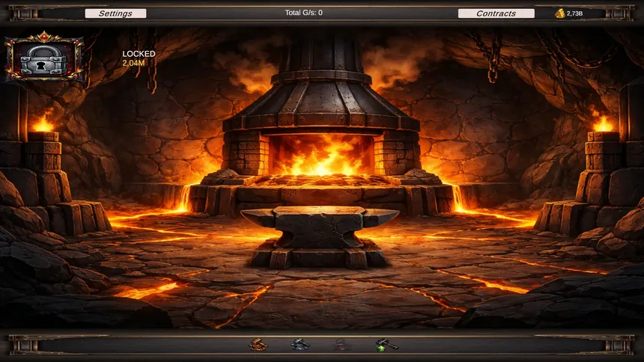Open the Contracts panel
This screenshot has height=362, width=644.
point(496,13)
